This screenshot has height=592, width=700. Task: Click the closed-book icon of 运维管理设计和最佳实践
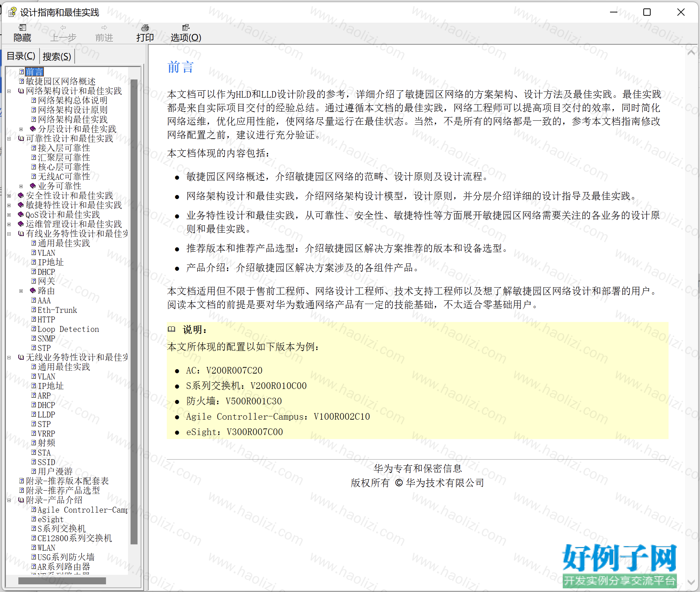[21, 224]
